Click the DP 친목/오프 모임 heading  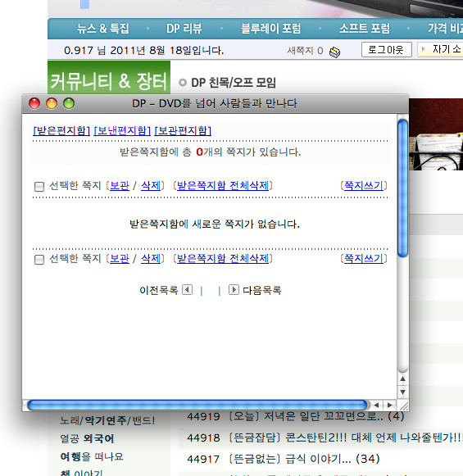pyautogui.click(x=234, y=83)
